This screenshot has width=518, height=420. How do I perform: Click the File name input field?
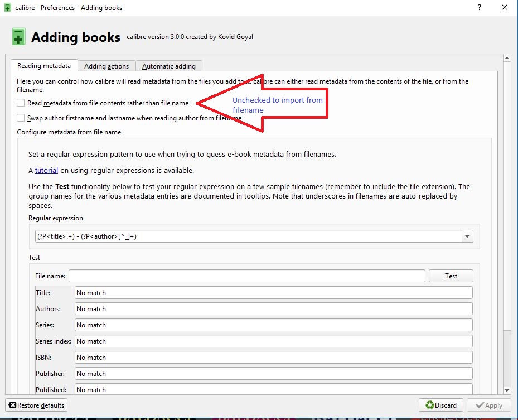click(247, 276)
